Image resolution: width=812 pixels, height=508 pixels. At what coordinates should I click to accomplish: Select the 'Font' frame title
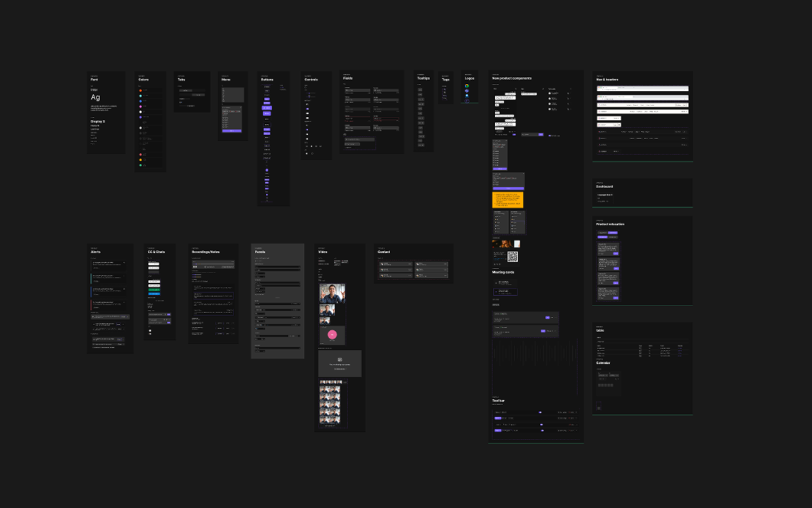pos(94,79)
